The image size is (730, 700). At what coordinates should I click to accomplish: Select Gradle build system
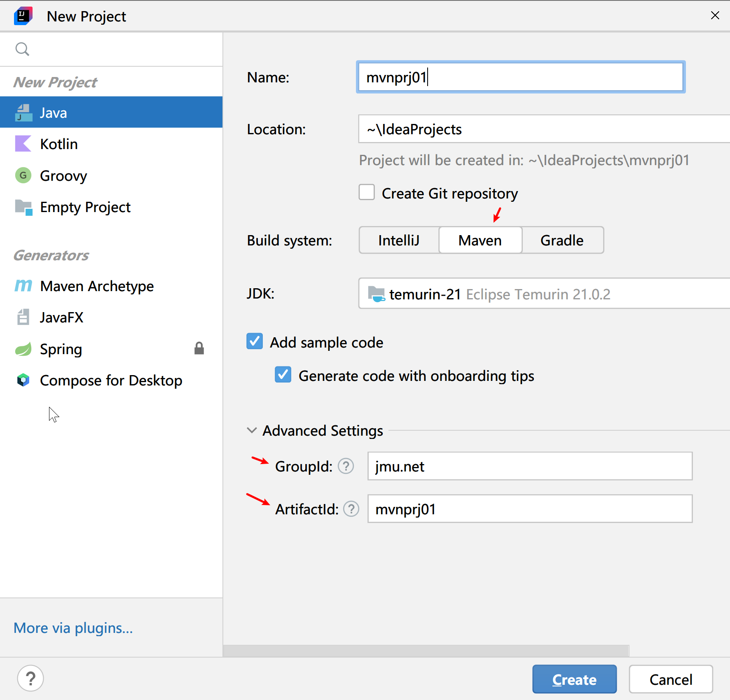[562, 240]
